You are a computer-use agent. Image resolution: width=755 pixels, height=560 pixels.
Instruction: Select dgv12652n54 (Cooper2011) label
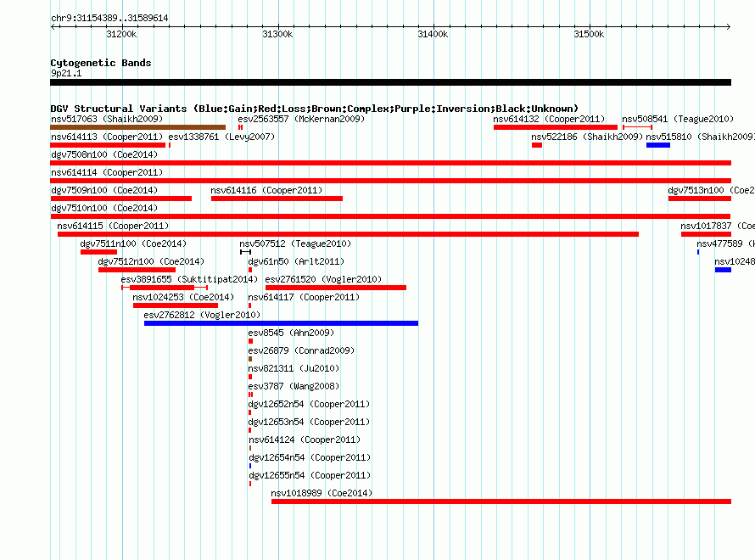point(309,404)
